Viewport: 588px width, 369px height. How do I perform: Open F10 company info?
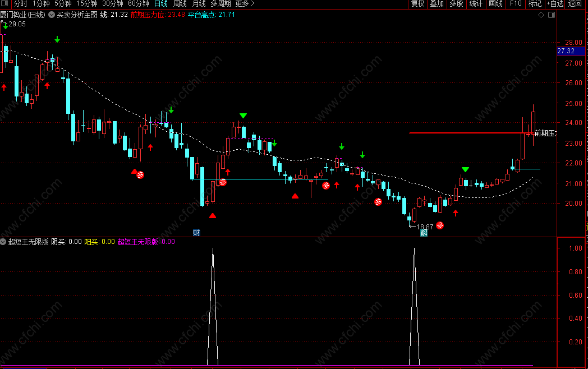516,4
